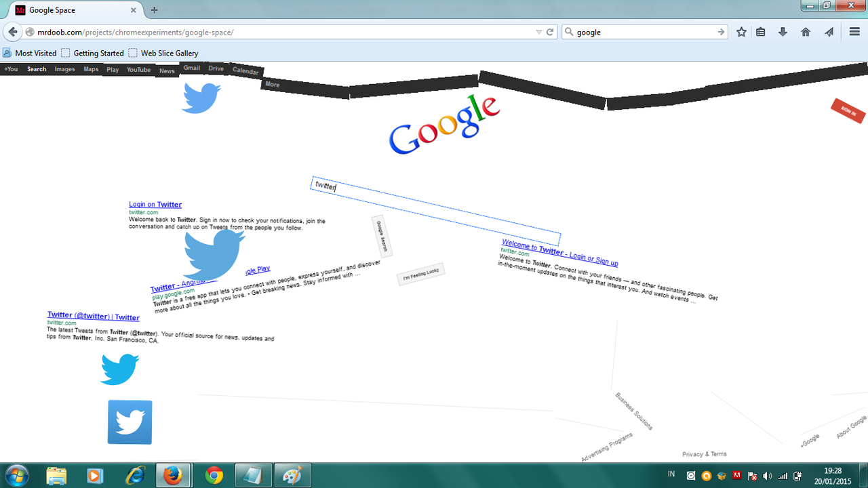
Task: Open News in the Google bar
Action: pos(167,70)
